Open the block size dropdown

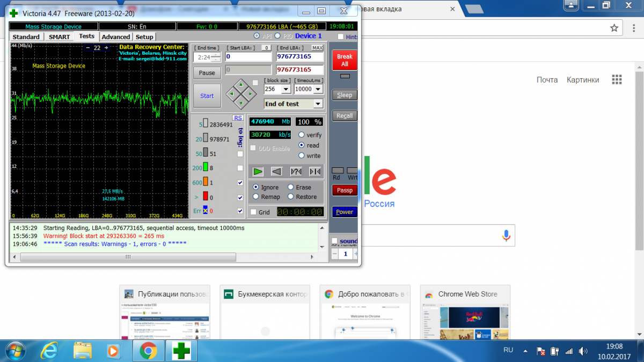point(286,89)
